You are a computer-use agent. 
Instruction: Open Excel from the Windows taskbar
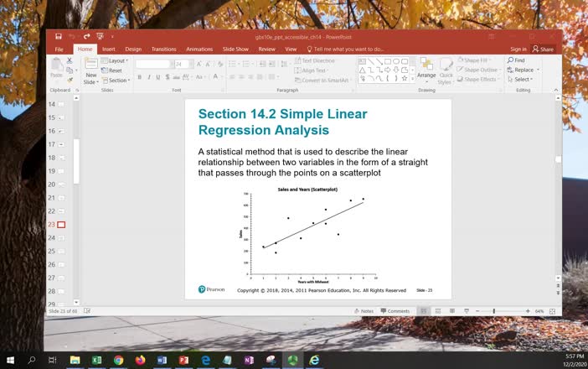point(97,360)
